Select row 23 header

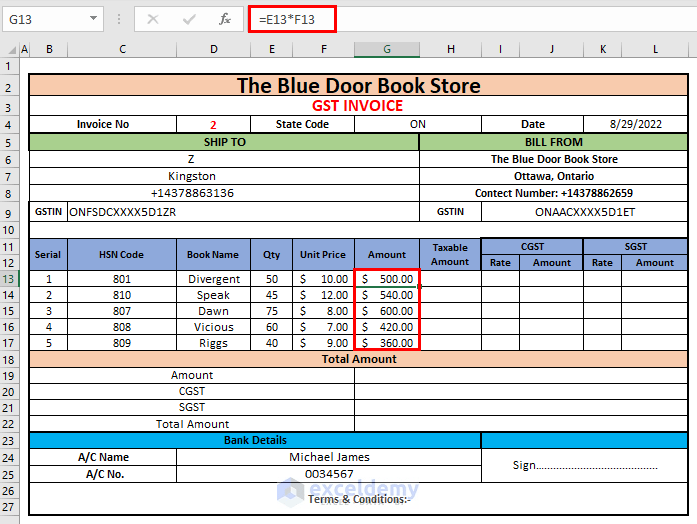[9, 440]
